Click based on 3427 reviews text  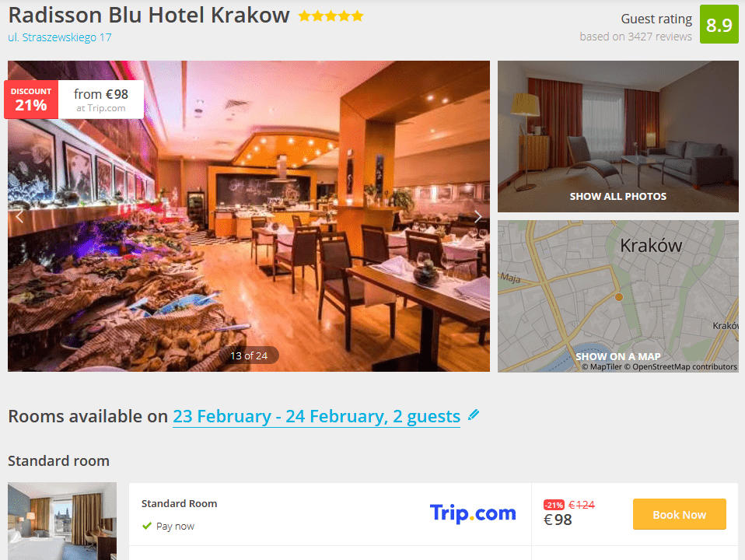[x=635, y=37]
